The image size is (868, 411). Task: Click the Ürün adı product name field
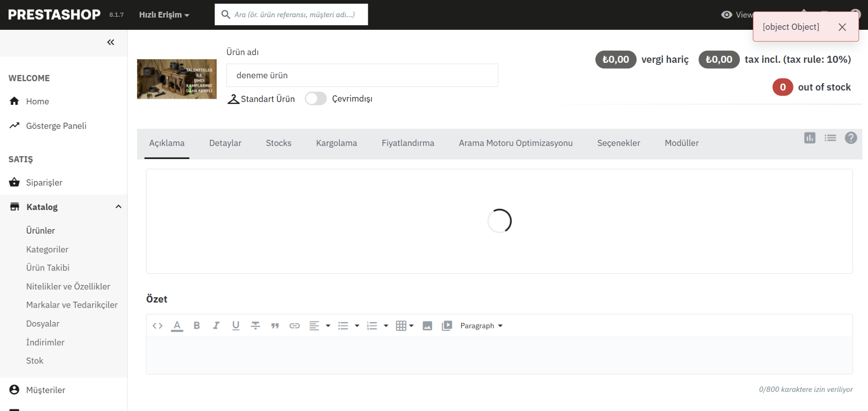pyautogui.click(x=362, y=75)
